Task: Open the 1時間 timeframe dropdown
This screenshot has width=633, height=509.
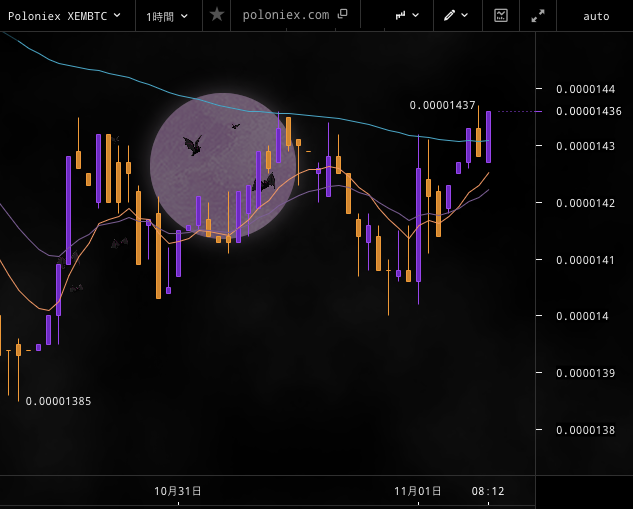Action: [x=167, y=17]
